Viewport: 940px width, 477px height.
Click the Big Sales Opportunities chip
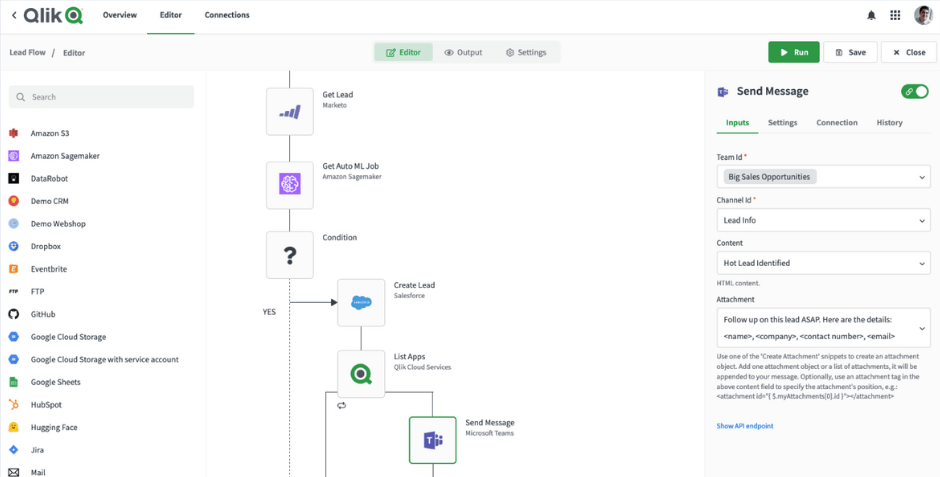click(x=769, y=177)
